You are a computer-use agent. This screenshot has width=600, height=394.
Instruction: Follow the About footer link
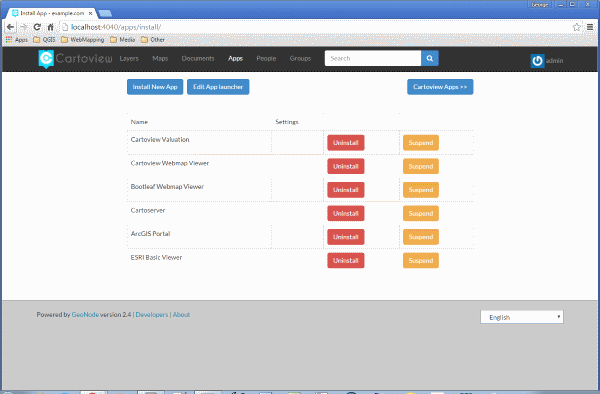click(x=181, y=314)
